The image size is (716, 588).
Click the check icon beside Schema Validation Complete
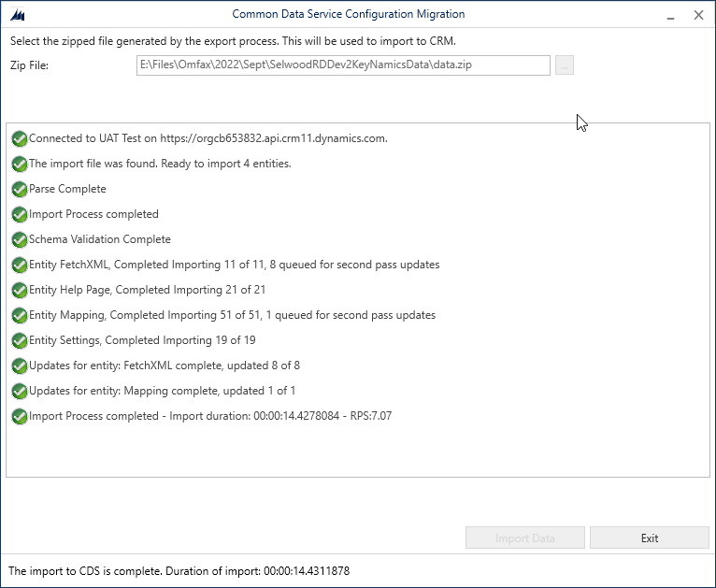tap(20, 239)
